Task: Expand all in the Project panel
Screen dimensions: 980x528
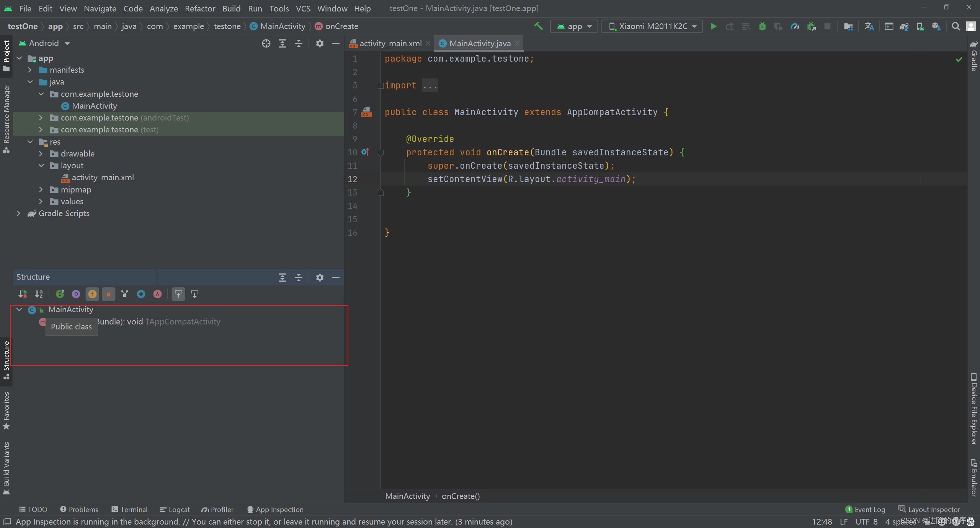Action: (x=282, y=43)
